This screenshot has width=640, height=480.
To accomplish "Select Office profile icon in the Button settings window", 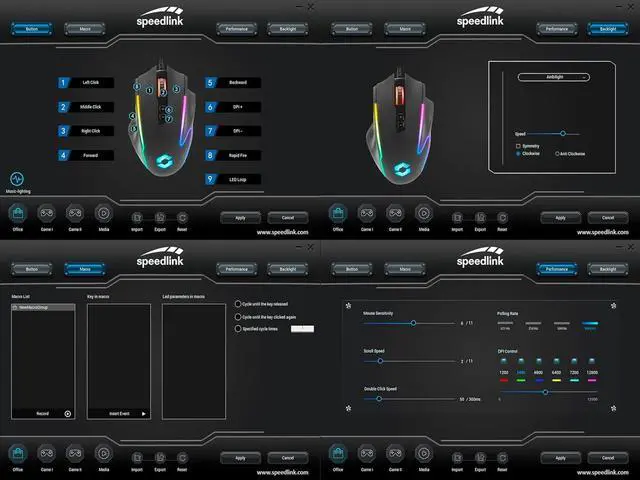I will 17,213.
